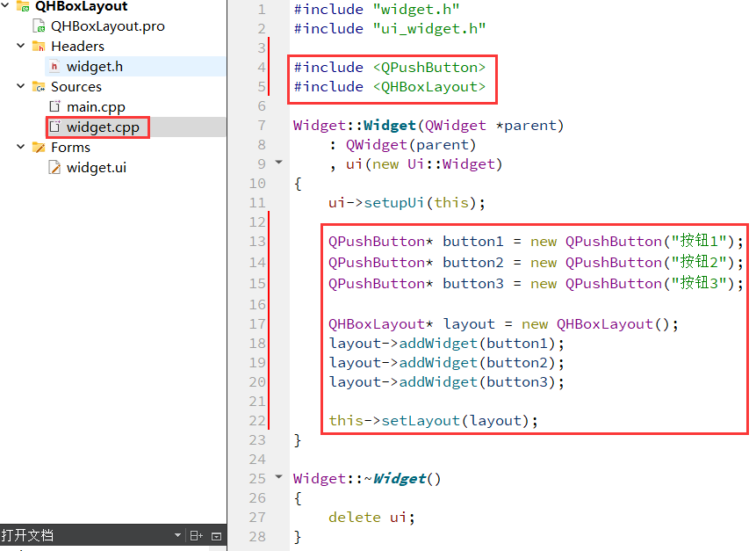The image size is (756, 551).
Task: Click addWidget(button2) call
Action: tap(478, 363)
